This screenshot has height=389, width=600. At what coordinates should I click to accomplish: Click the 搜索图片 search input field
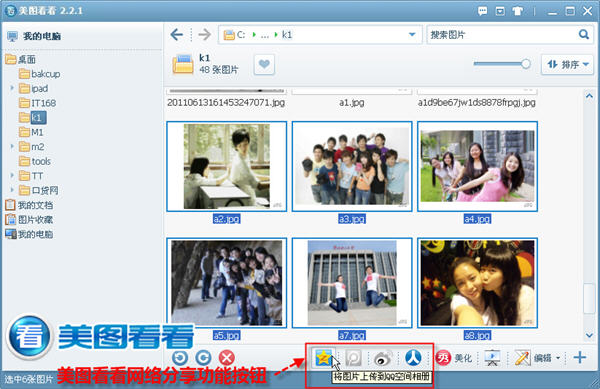502,35
